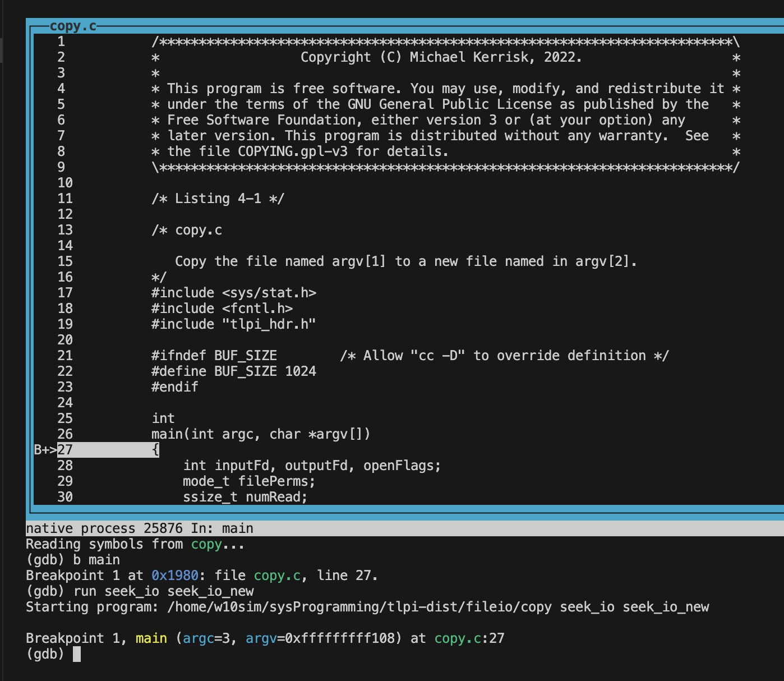Click the #define BUF_SIZE 1024 line

pyautogui.click(x=234, y=371)
